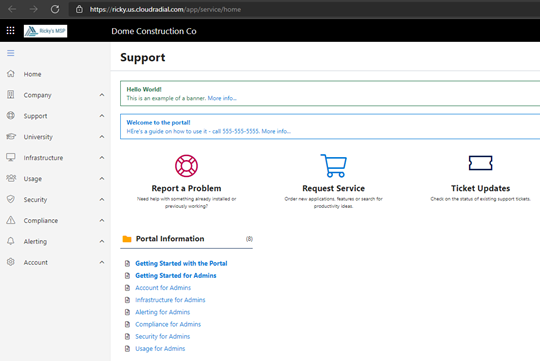Select Usage in the sidebar menu
The width and height of the screenshot is (540, 361).
coord(33,179)
